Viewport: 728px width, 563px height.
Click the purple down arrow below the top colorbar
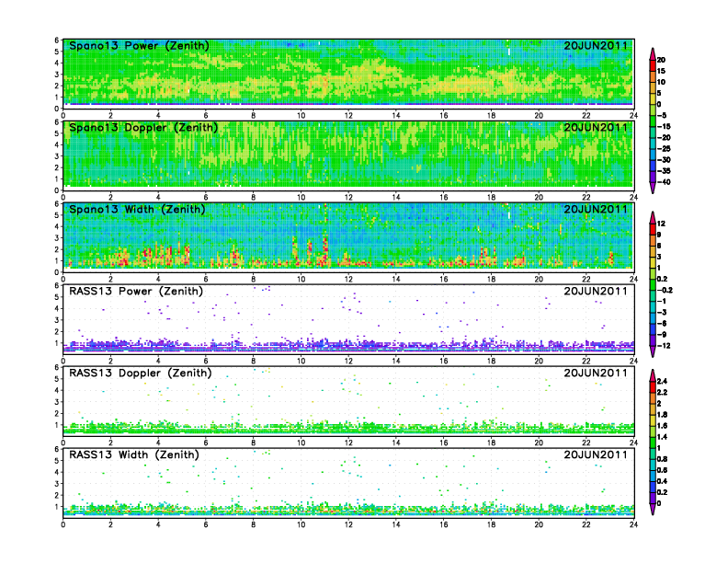pos(654,189)
